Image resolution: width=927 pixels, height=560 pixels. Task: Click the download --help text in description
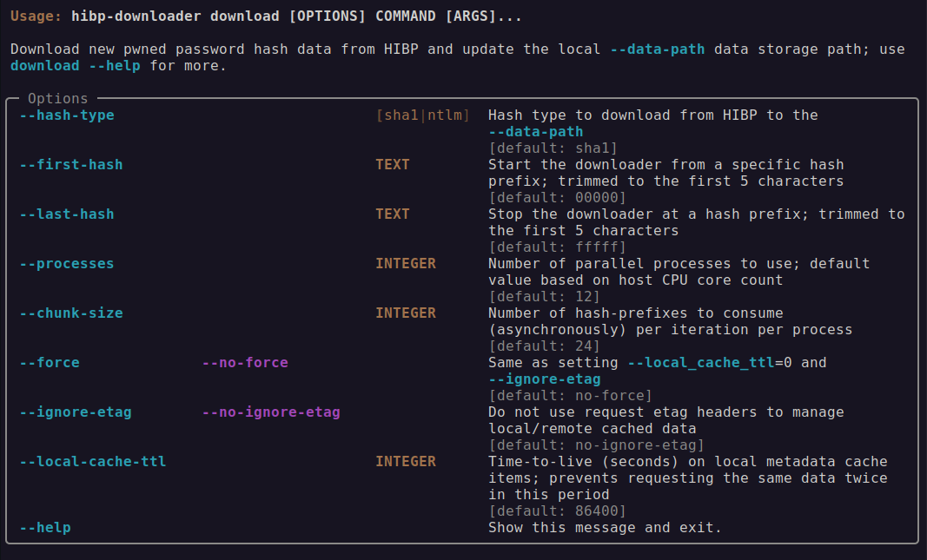76,66
